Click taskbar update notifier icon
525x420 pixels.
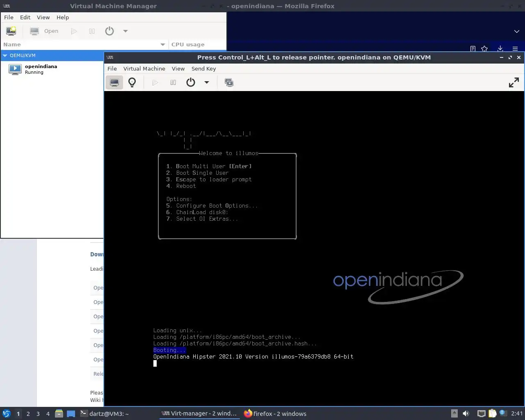coord(503,413)
